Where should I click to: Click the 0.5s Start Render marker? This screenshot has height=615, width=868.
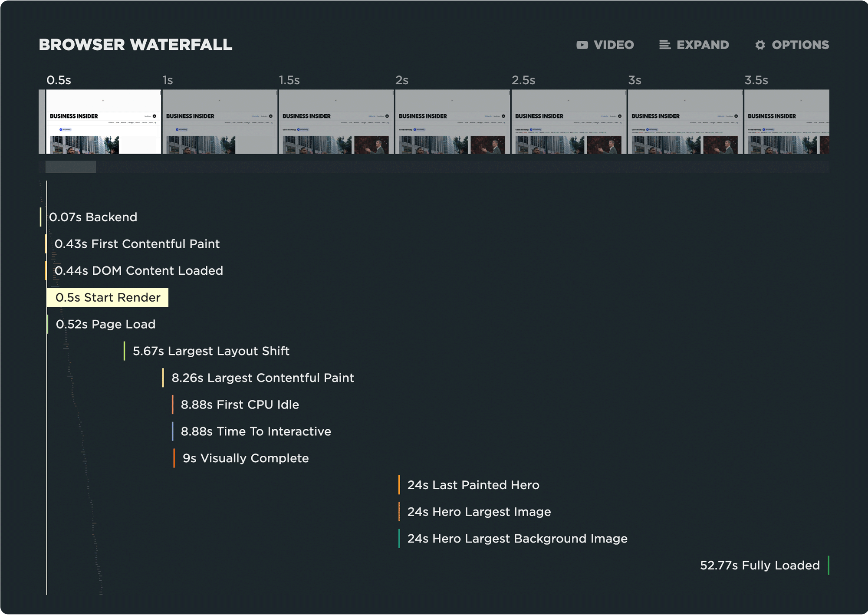(108, 297)
